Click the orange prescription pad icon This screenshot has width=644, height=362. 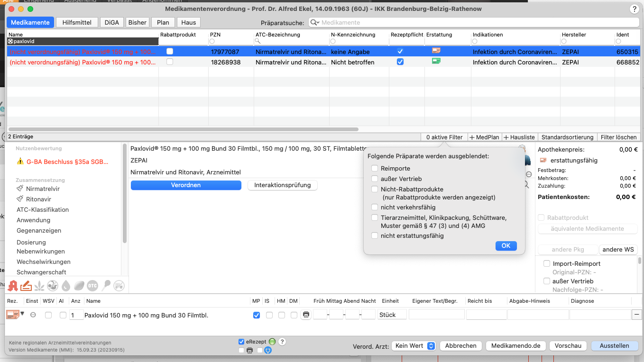point(26,285)
